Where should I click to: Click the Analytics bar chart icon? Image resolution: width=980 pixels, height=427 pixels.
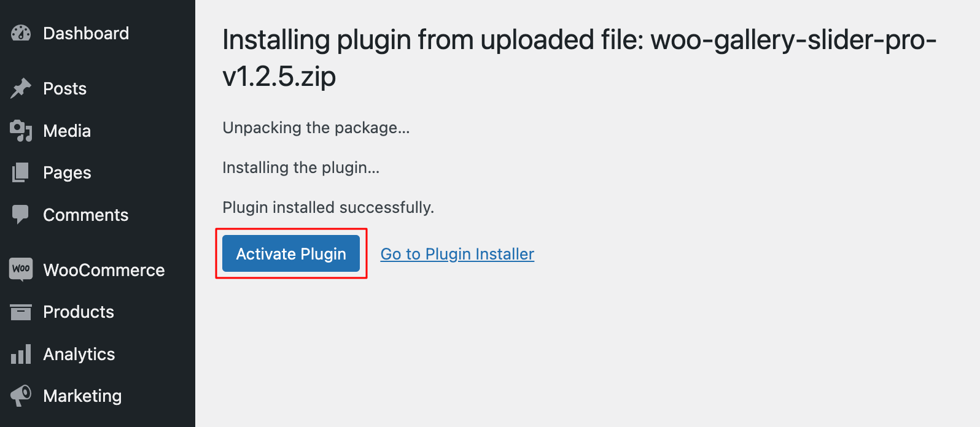click(x=21, y=354)
